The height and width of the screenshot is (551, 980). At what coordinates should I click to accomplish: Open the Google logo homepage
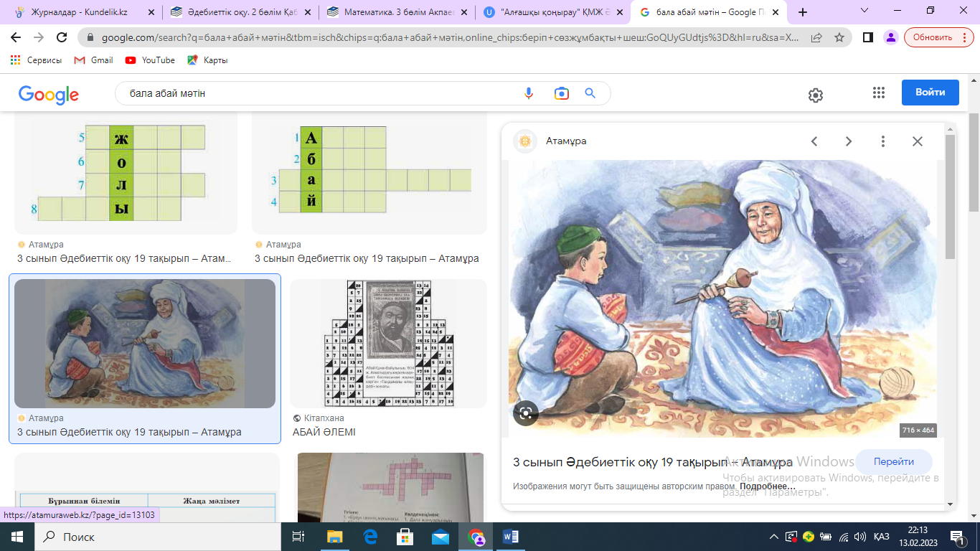click(49, 94)
